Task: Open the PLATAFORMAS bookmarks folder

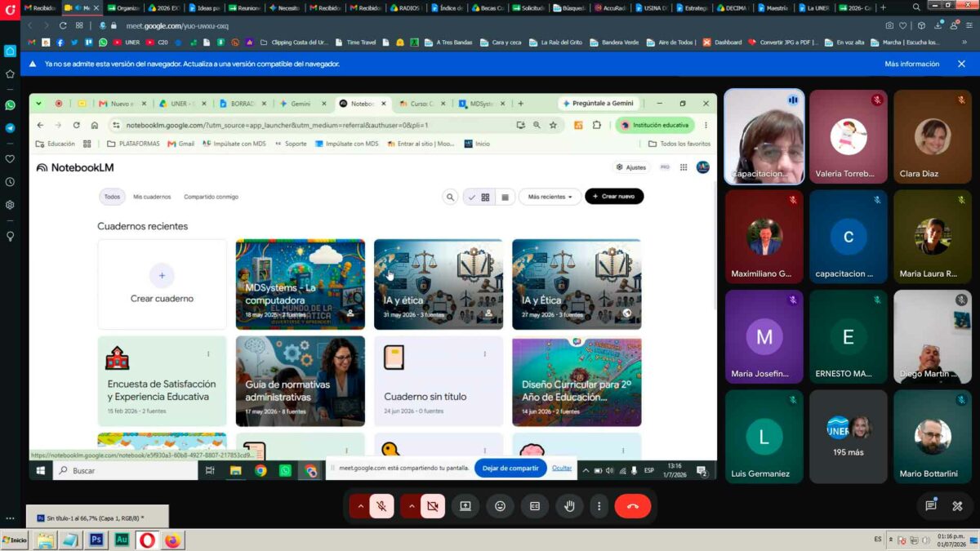Action: pos(133,144)
